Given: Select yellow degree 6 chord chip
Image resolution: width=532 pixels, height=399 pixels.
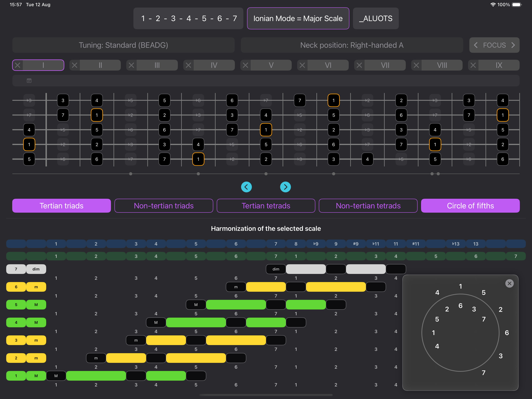Looking at the screenshot, I should 16,287.
